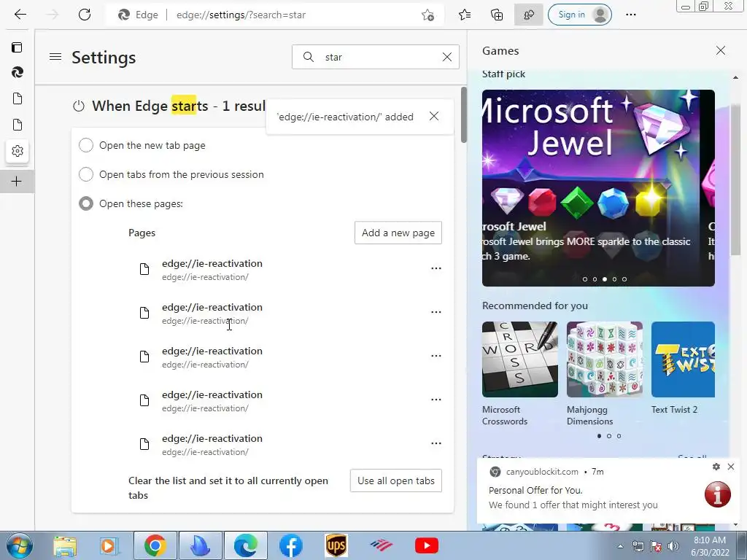Viewport: 747px width, 560px height.
Task: Open the Favorites list icon
Action: 465,15
